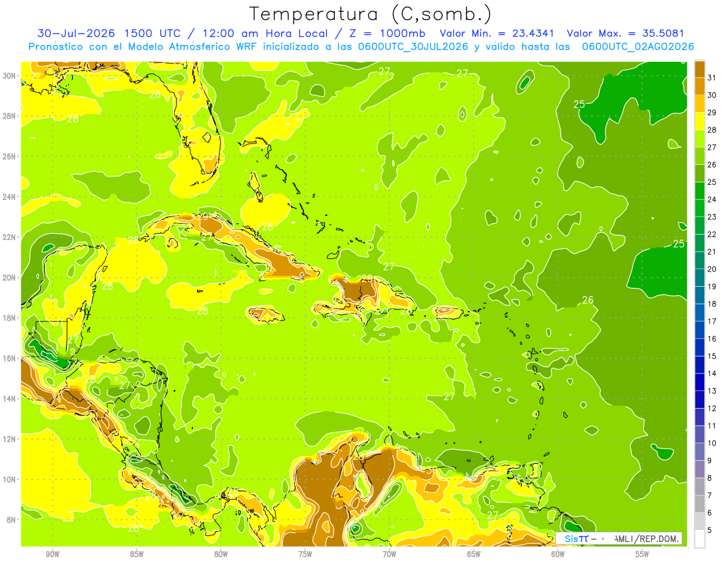The width and height of the screenshot is (728, 562).
Task: Click the '70W' longitude axis label
Action: coord(389,554)
